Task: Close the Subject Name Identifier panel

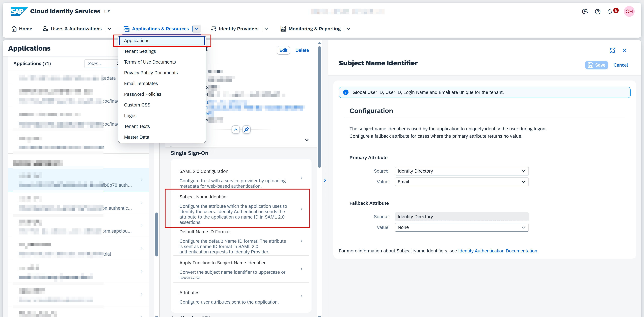Action: (625, 50)
